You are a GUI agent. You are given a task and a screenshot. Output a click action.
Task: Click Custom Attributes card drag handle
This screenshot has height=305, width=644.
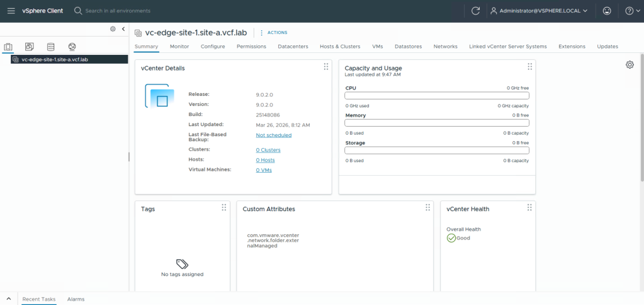click(x=427, y=207)
